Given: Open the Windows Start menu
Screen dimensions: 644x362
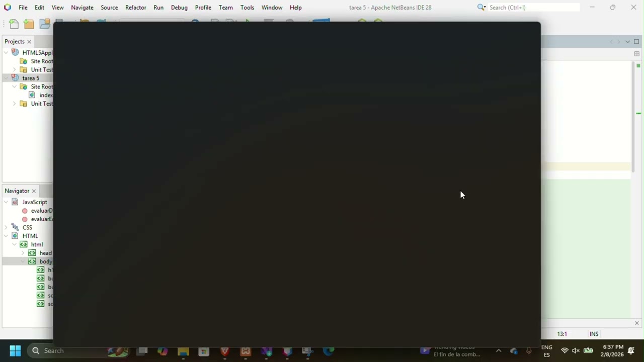Looking at the screenshot, I should tap(15, 350).
